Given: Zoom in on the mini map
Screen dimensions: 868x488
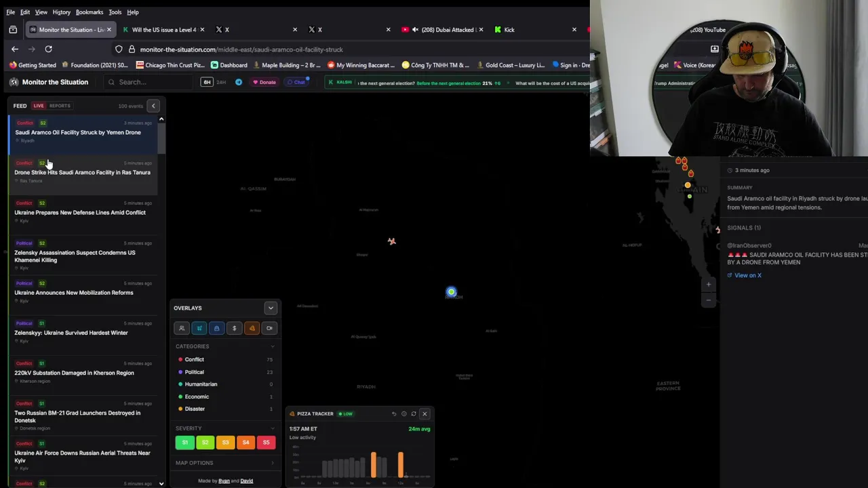Looking at the screenshot, I should coord(709,285).
